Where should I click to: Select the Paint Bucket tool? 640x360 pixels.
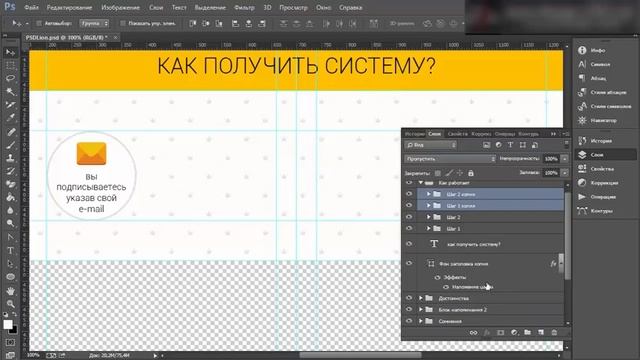pos(10,197)
